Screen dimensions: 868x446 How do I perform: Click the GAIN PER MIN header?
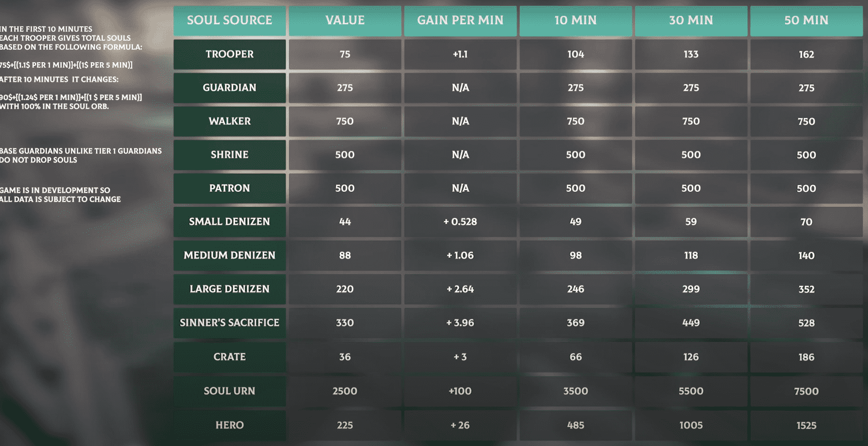point(460,21)
